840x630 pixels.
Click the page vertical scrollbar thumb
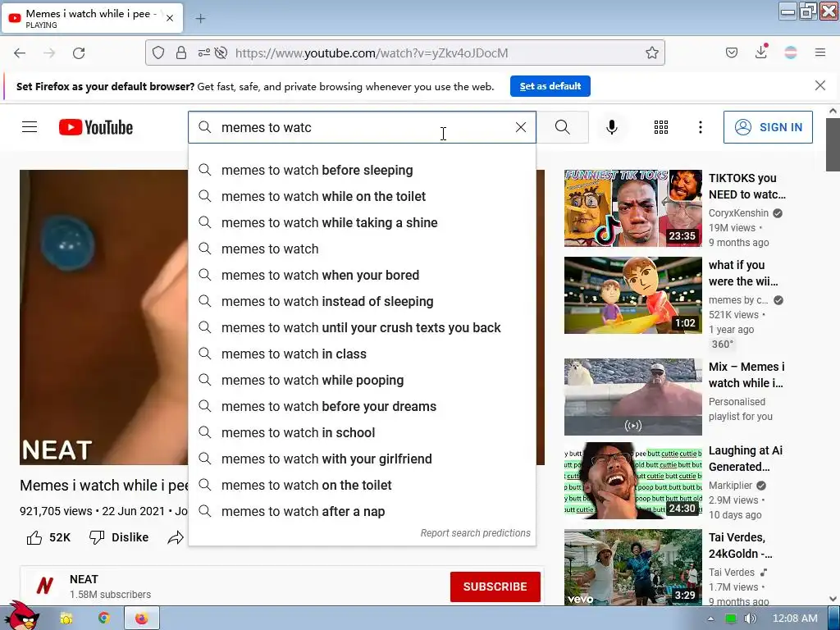click(833, 144)
